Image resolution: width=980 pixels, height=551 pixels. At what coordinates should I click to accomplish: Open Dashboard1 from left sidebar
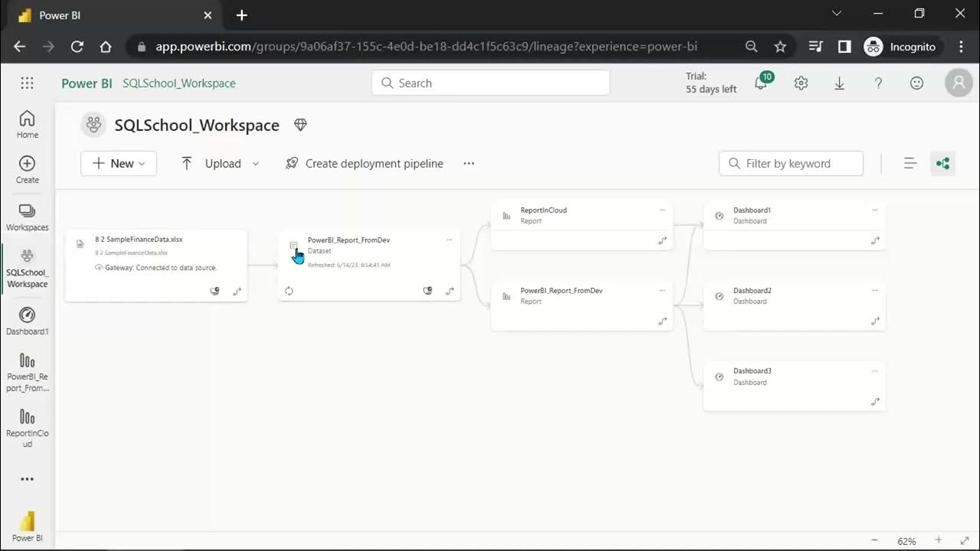[28, 321]
